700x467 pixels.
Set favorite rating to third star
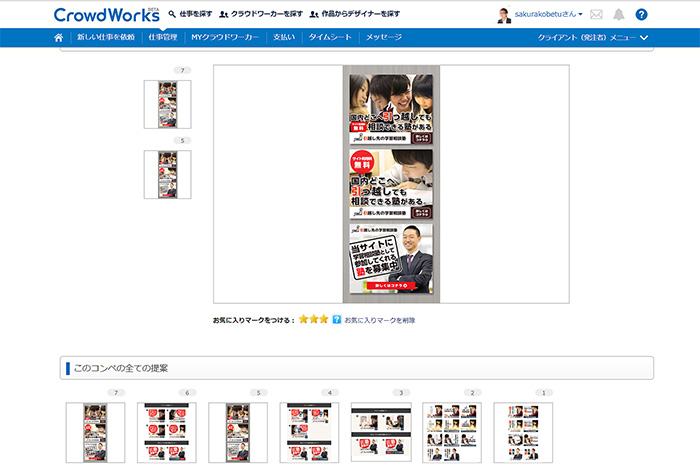pos(324,320)
